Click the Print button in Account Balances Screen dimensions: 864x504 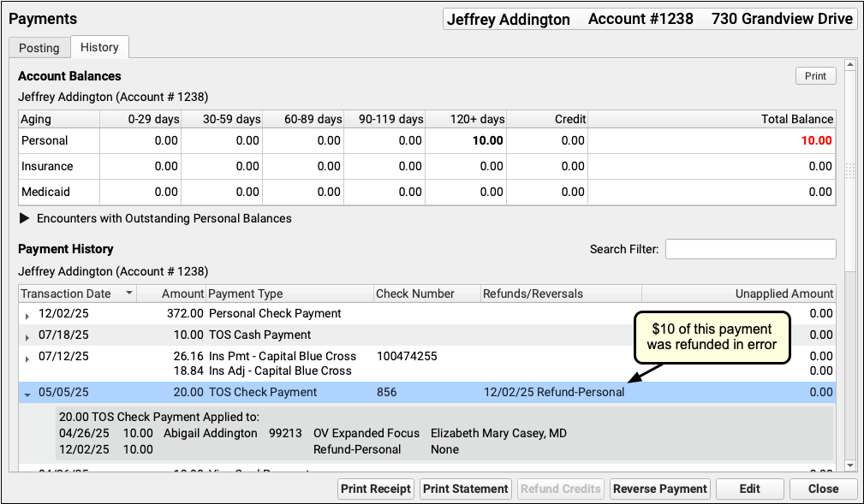pyautogui.click(x=815, y=76)
